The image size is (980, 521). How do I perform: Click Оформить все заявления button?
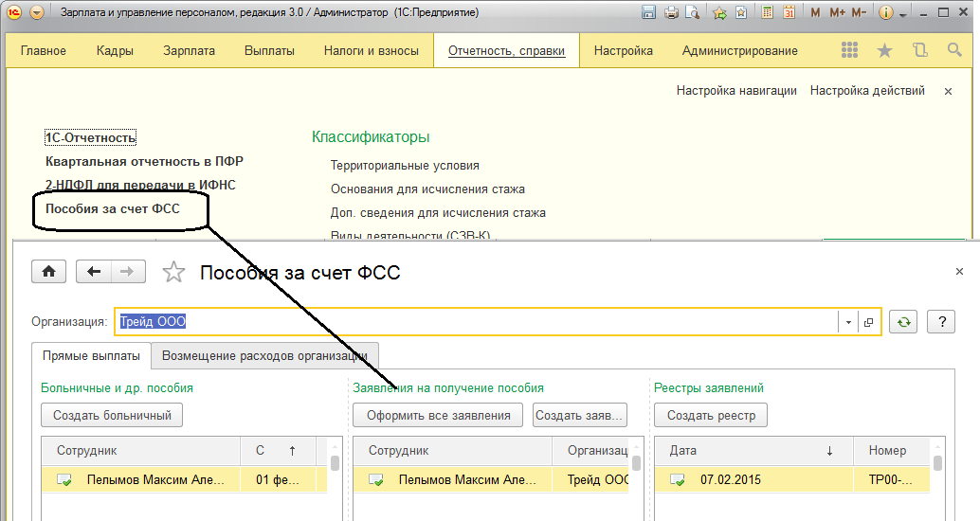click(438, 415)
